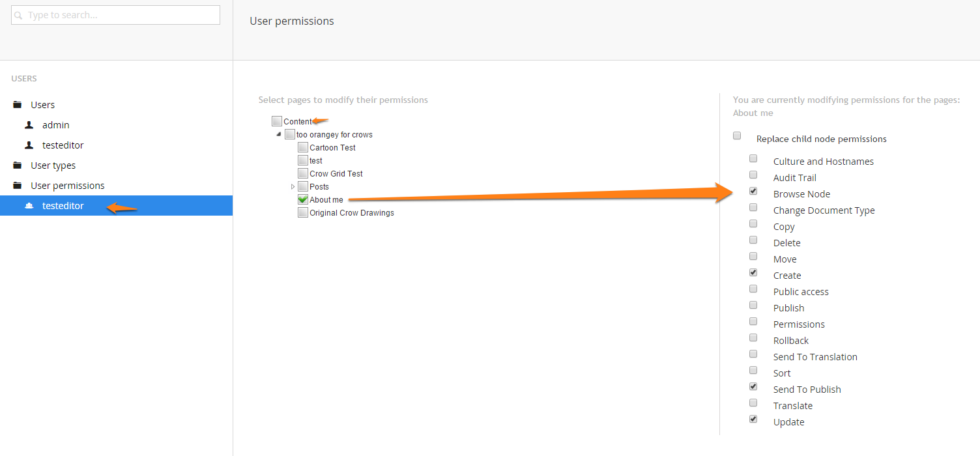This screenshot has width=980, height=456.
Task: Enable the Publish permission checkbox
Action: [x=753, y=305]
